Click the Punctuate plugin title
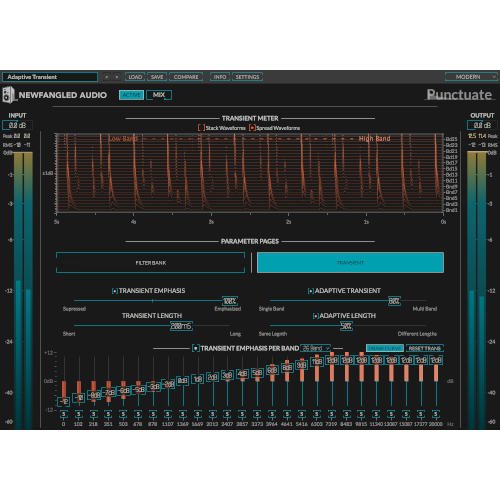The height and width of the screenshot is (500, 500). tap(459, 95)
